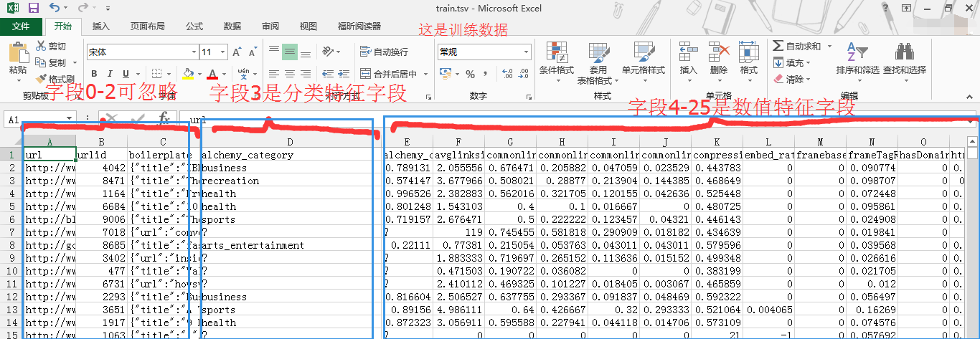The width and height of the screenshot is (980, 339).
Task: Click the Redo arrow icon
Action: pos(83,8)
